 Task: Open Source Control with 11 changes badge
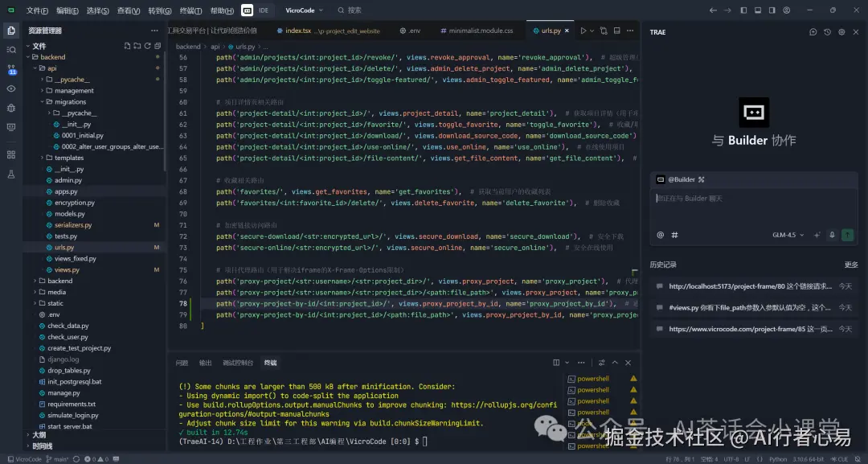11,70
